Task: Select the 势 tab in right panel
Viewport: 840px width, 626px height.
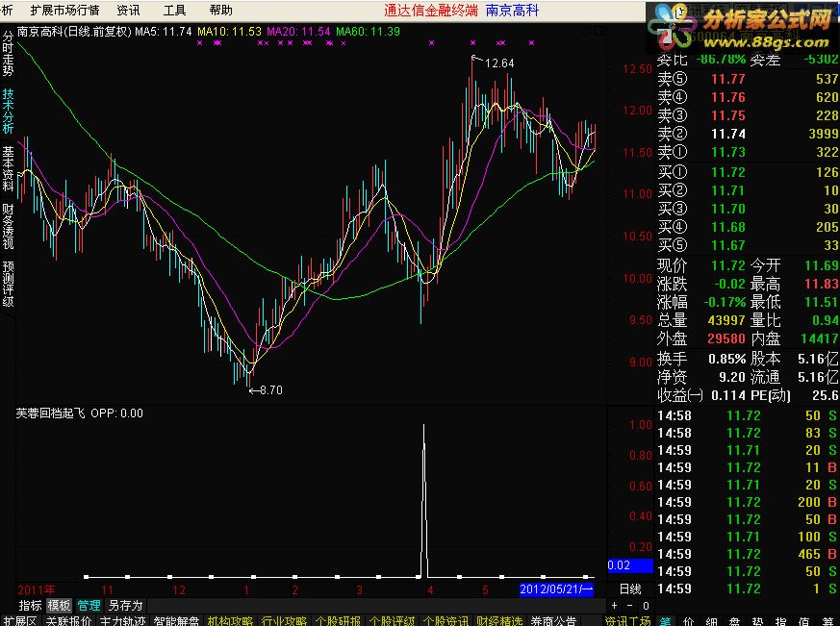Action: [757, 621]
